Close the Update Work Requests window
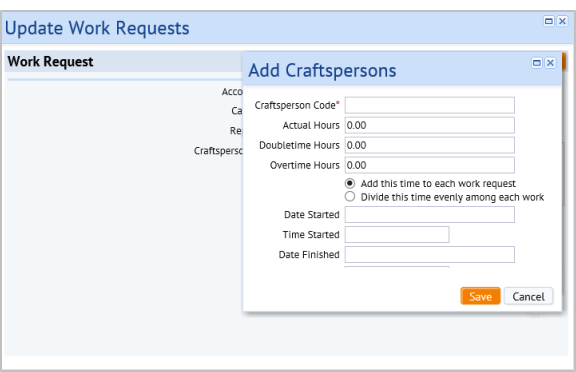 point(562,21)
